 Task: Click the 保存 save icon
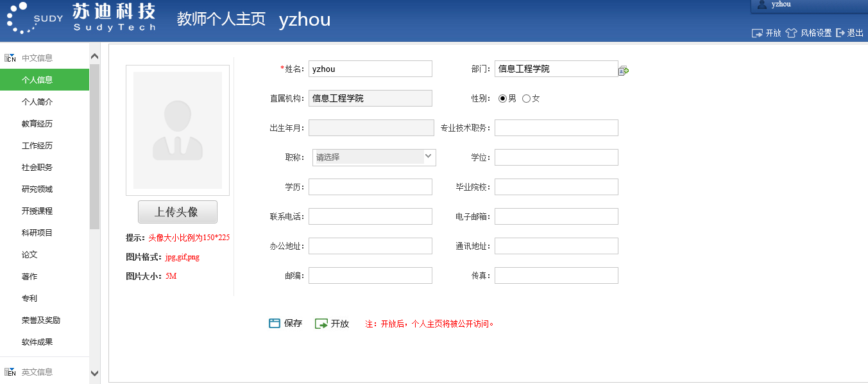(x=275, y=324)
